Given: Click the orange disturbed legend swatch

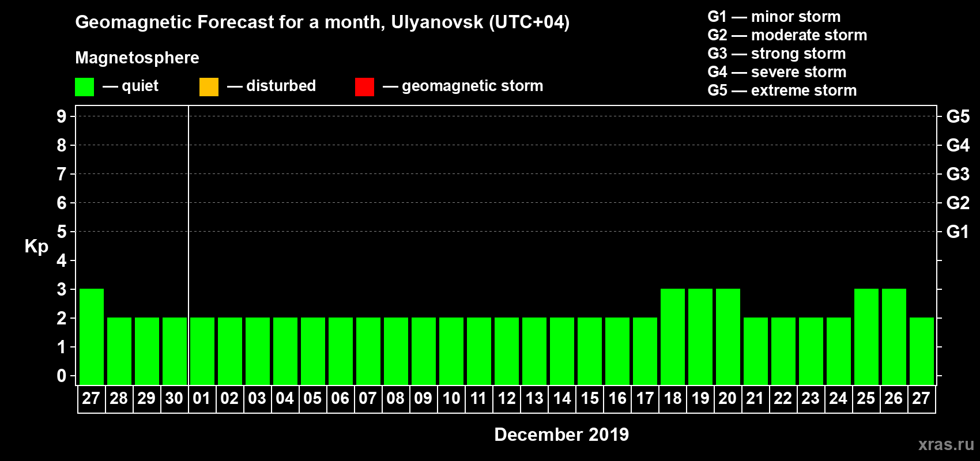Looking at the screenshot, I should [209, 87].
